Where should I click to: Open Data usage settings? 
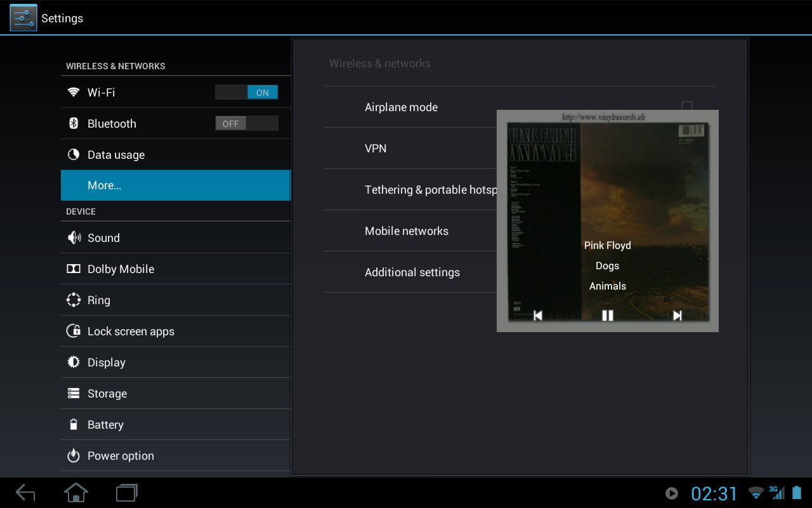coord(176,154)
